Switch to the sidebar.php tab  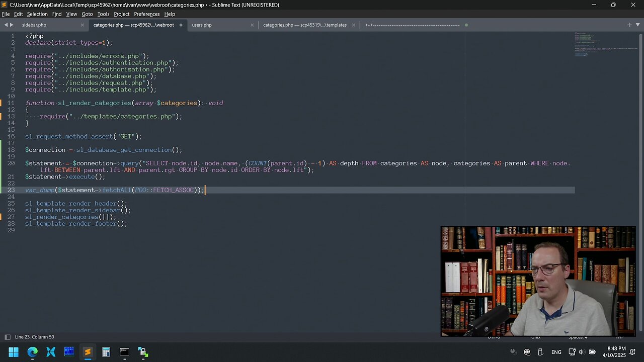[x=34, y=25]
